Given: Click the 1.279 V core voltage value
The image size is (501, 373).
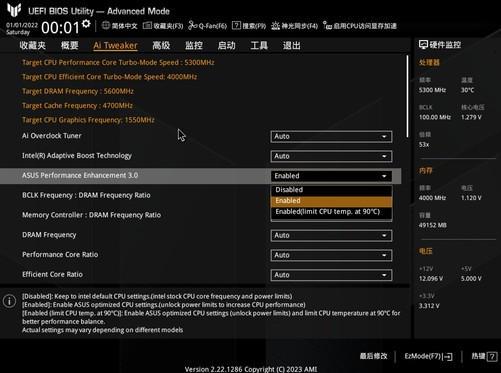Looking at the screenshot, I should pos(471,117).
